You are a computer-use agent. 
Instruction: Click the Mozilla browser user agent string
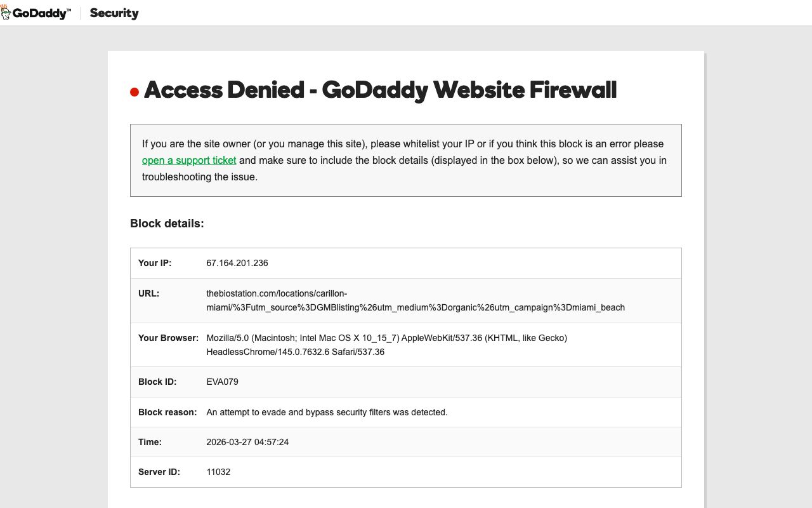click(386, 345)
